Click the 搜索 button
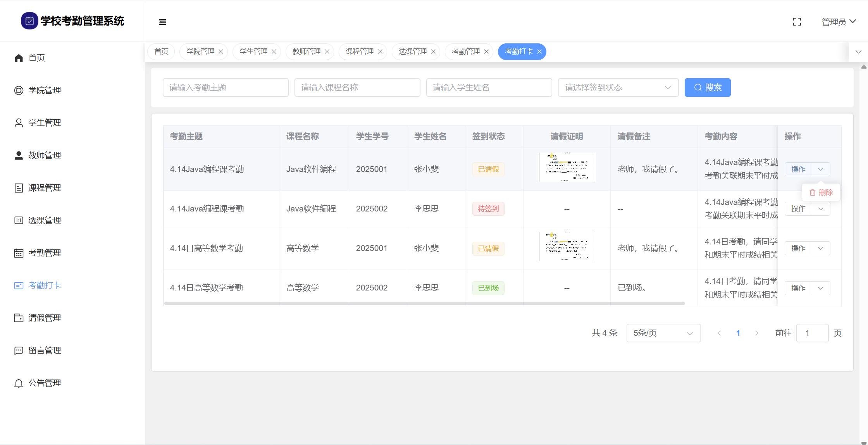Image resolution: width=868 pixels, height=445 pixels. [707, 88]
